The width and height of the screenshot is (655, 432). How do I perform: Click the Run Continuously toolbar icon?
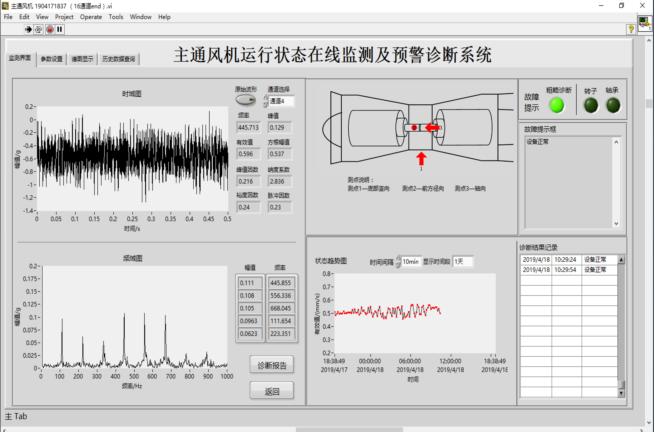pyautogui.click(x=37, y=29)
